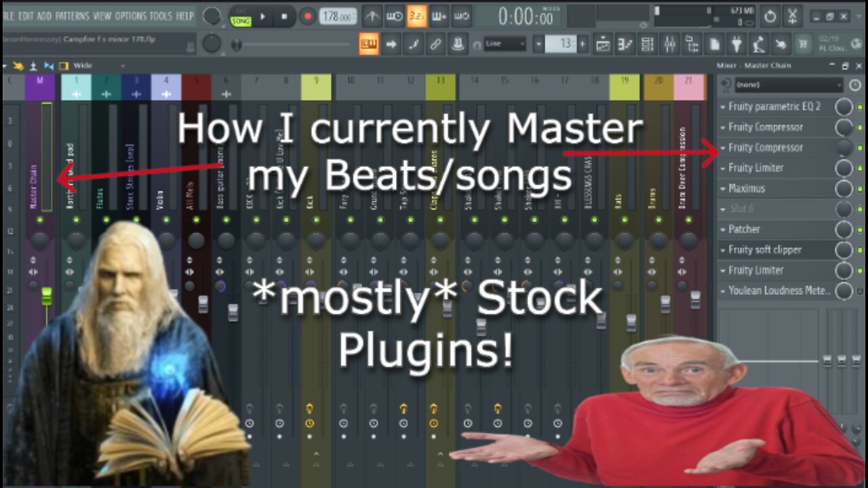This screenshot has height=488, width=868.
Task: Open the Patcher slot arrow menu
Action: pyautogui.click(x=723, y=230)
